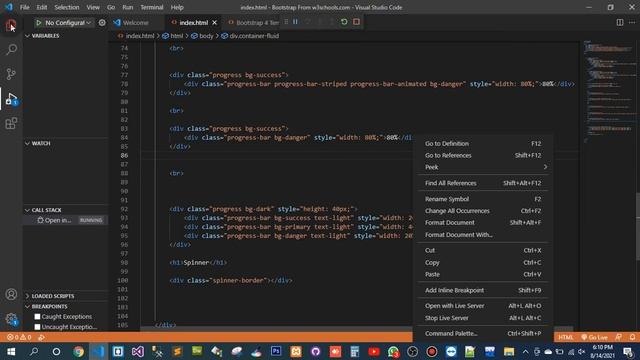This screenshot has height=360, width=640.
Task: Choose Add Inline Breakpoint
Action: pyautogui.click(x=482, y=290)
